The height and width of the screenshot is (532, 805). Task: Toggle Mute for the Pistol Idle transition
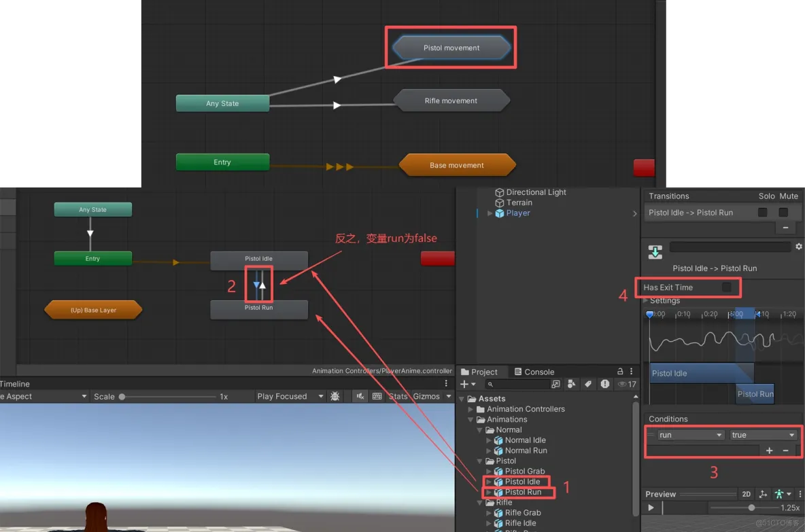[783, 213]
